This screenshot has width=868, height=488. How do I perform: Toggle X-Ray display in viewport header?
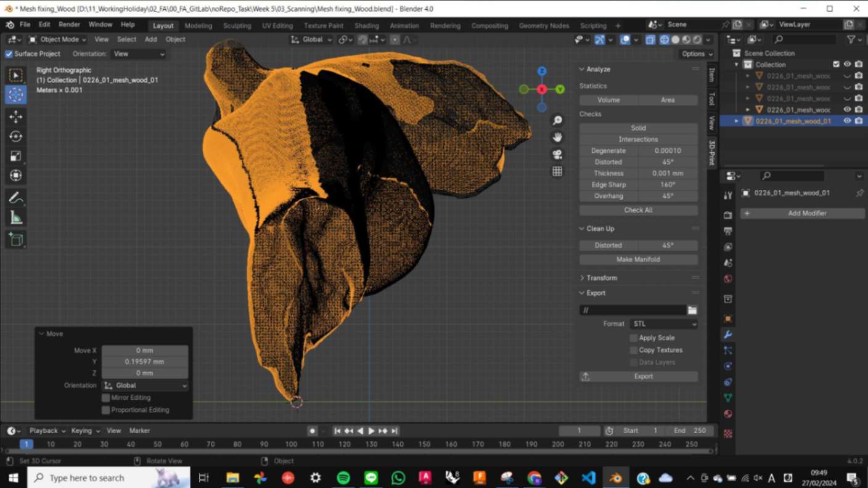[650, 39]
